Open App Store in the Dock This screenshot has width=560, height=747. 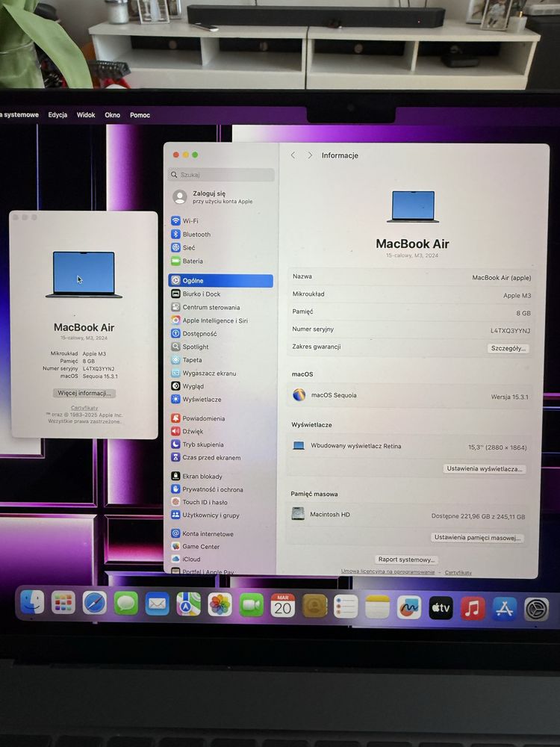coord(504,609)
